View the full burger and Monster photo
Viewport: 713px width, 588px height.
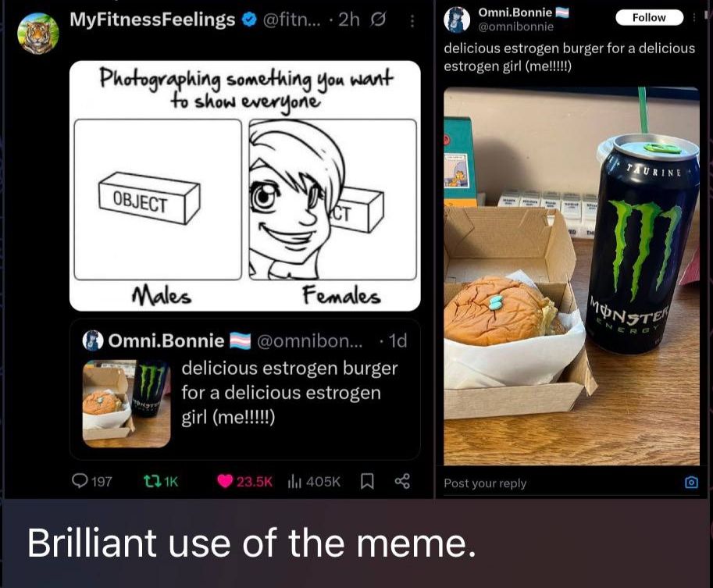click(572, 276)
